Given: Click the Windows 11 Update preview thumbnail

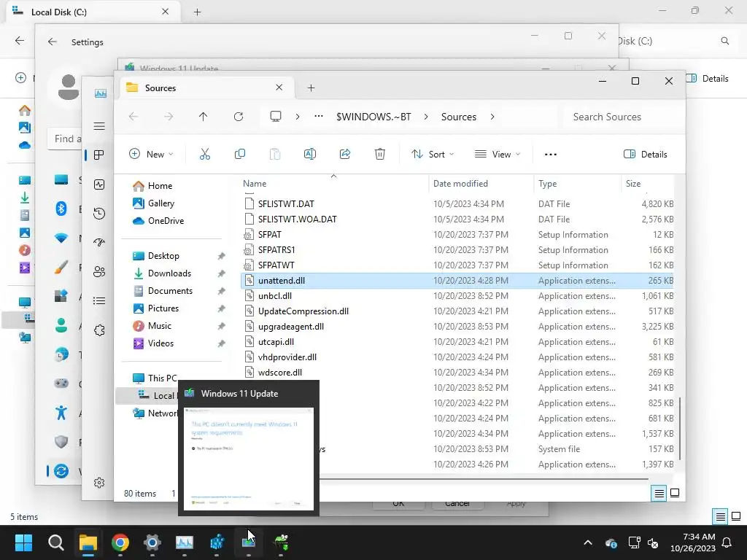Looking at the screenshot, I should 249,459.
